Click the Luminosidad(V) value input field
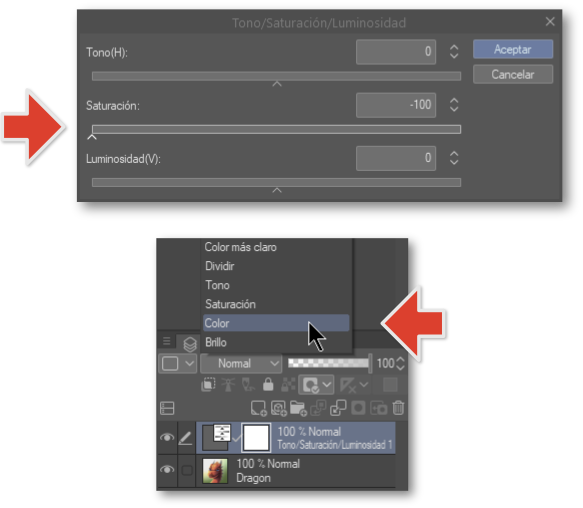Image resolution: width=583 pixels, height=508 pixels. pyautogui.click(x=396, y=158)
